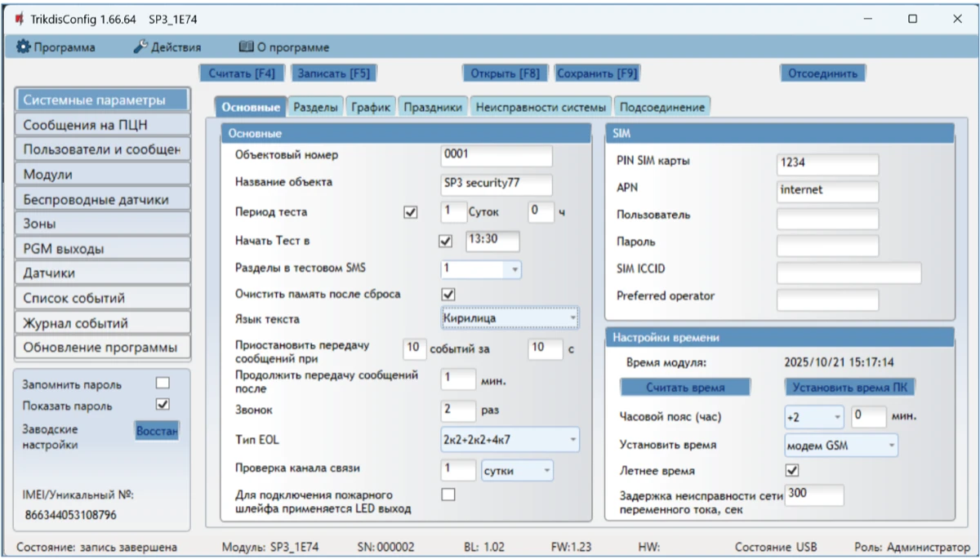Viewport: 980px width, 559px height.
Task: Toggle the Период теста checkbox
Action: coord(410,212)
